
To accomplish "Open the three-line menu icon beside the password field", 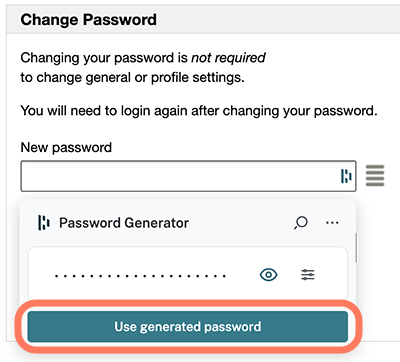I will 375,176.
